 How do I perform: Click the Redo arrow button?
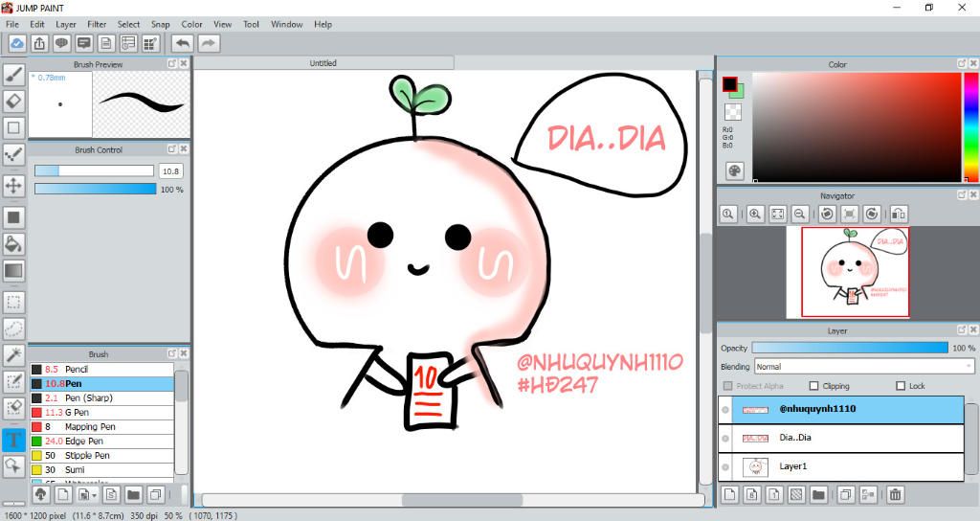[209, 43]
